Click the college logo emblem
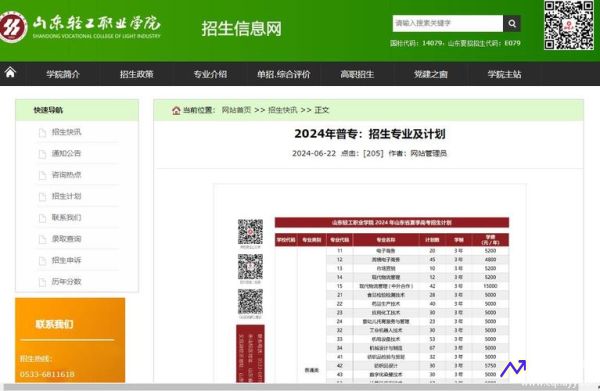This screenshot has height=391, width=600. pos(13,27)
